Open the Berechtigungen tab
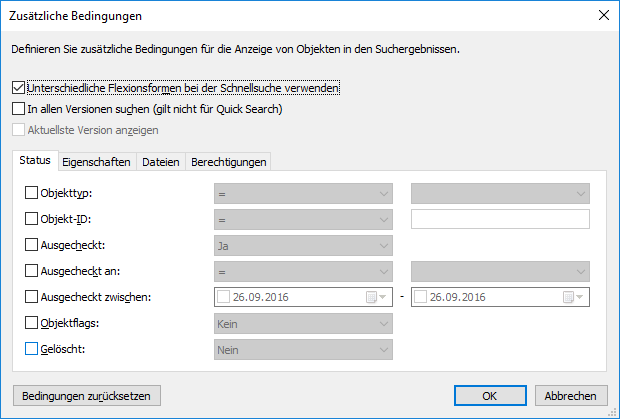620x419 pixels. [x=229, y=162]
